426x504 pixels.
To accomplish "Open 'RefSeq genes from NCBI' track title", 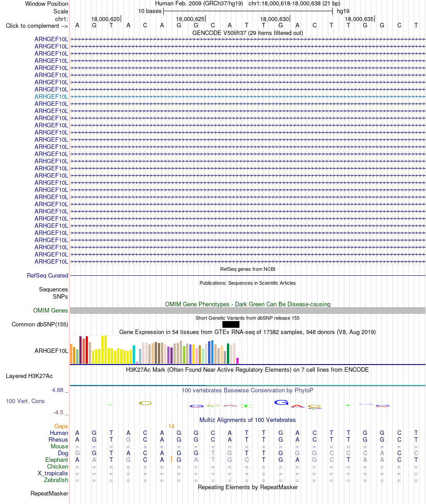I will pyautogui.click(x=248, y=269).
